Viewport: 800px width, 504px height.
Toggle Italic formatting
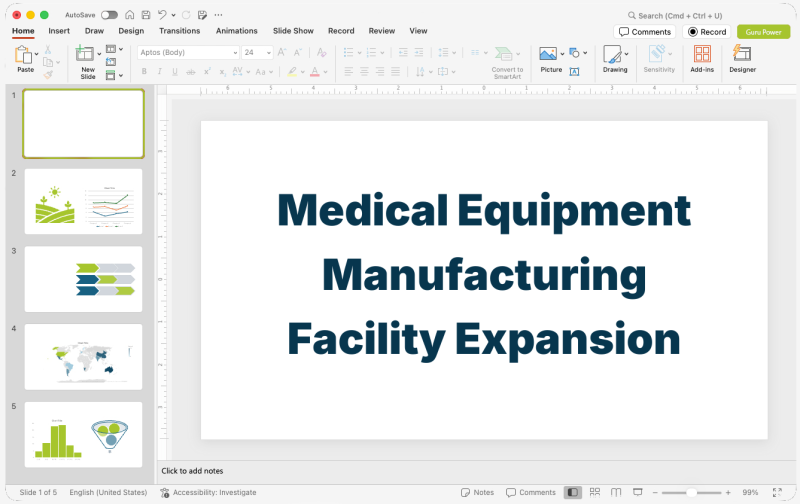pyautogui.click(x=159, y=71)
